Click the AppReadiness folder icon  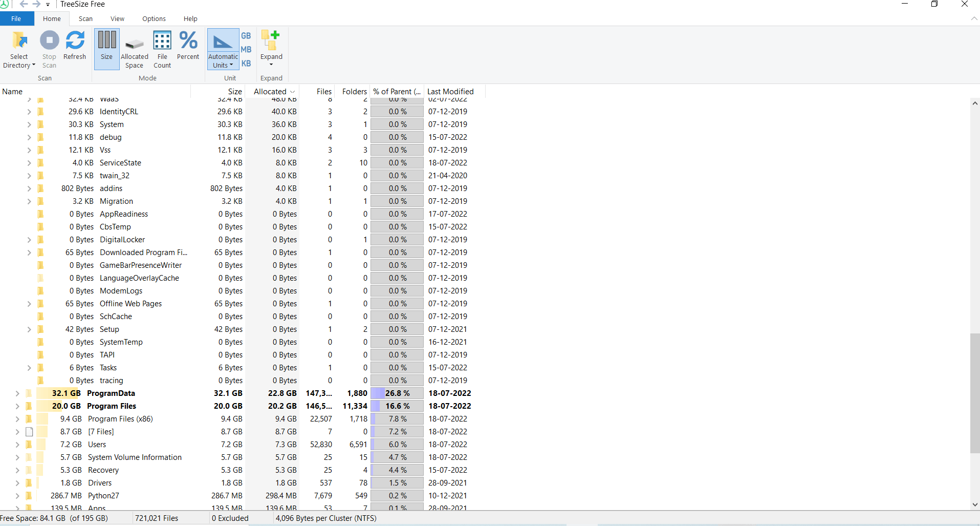[x=41, y=214]
